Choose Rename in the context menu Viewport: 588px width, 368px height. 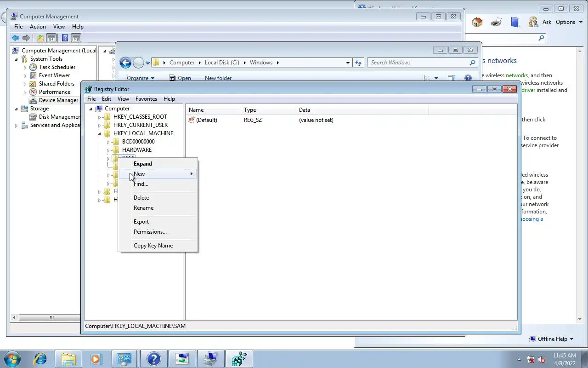(x=158, y=208)
